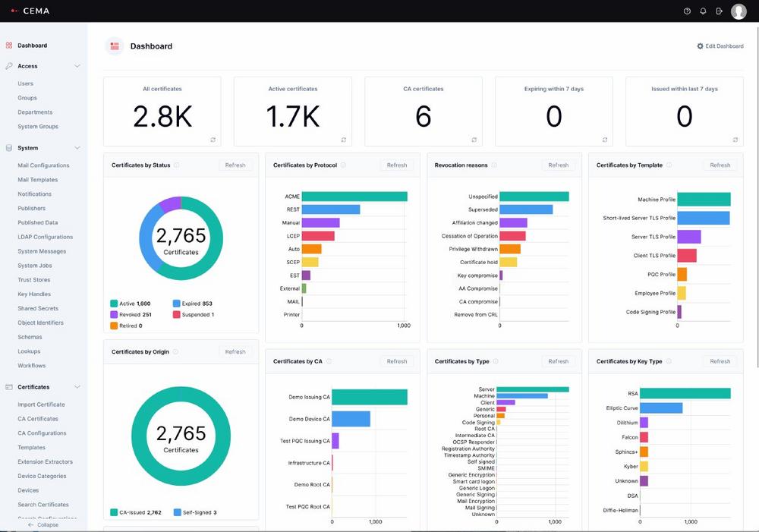Open Mail Configurations

(x=43, y=165)
